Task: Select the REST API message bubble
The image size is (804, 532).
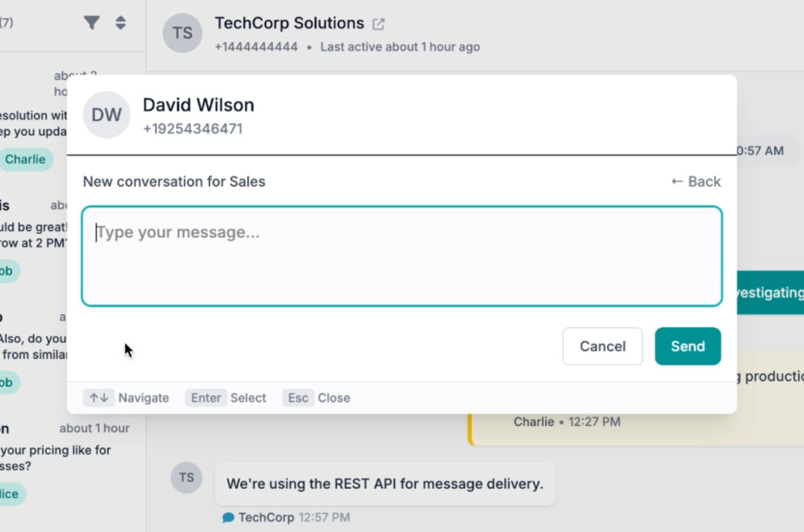Action: click(385, 483)
